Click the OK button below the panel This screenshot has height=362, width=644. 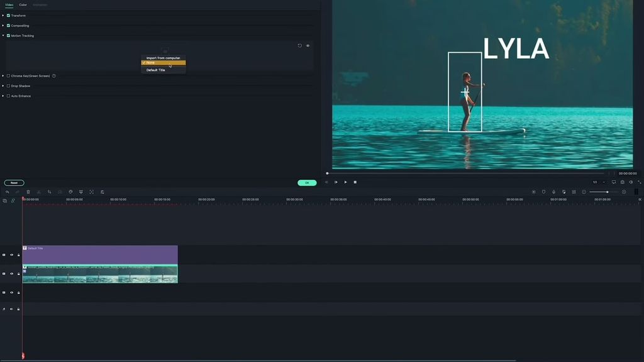(307, 182)
